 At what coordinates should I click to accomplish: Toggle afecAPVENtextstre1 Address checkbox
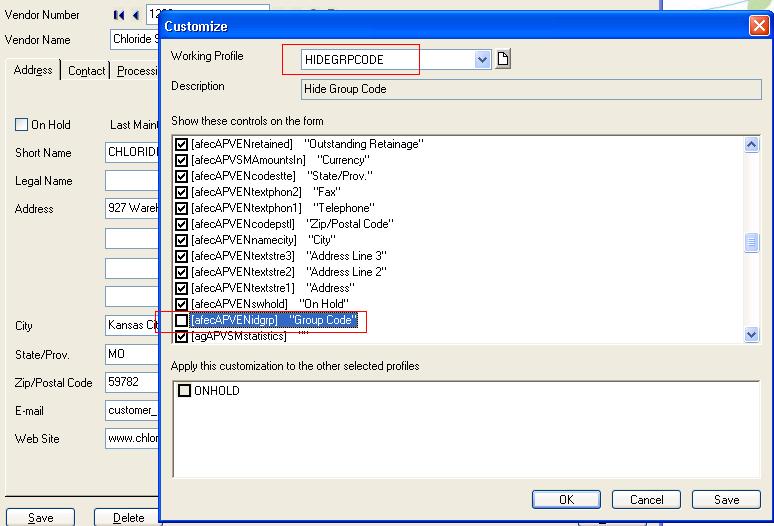click(x=182, y=289)
